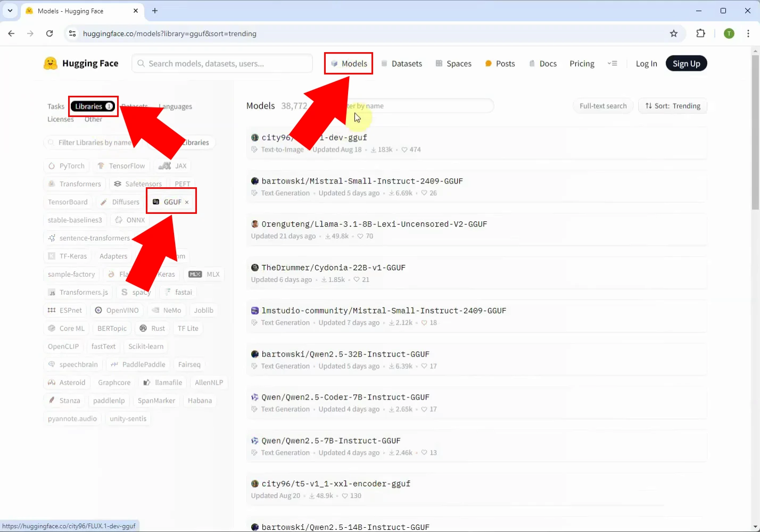
Task: Open the Spaces nav item
Action: coord(453,63)
